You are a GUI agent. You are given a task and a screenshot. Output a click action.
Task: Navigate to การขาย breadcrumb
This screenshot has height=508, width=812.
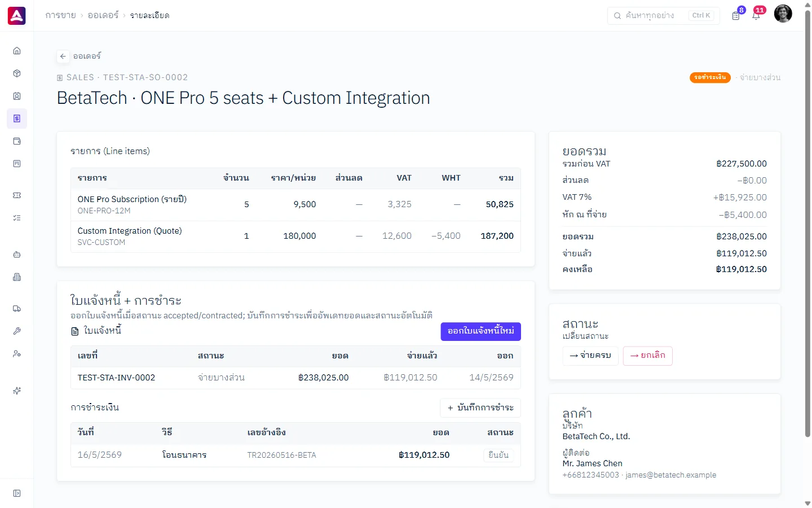(x=61, y=15)
